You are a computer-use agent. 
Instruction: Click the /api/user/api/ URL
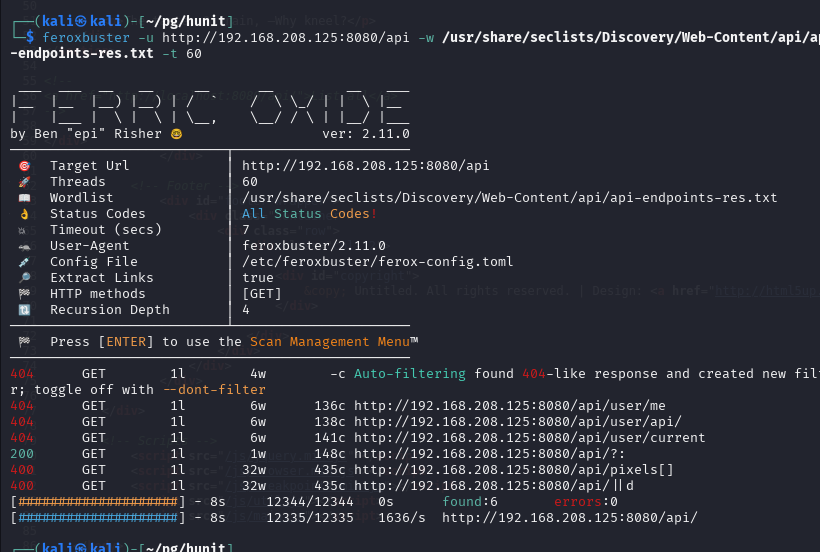(x=518, y=422)
